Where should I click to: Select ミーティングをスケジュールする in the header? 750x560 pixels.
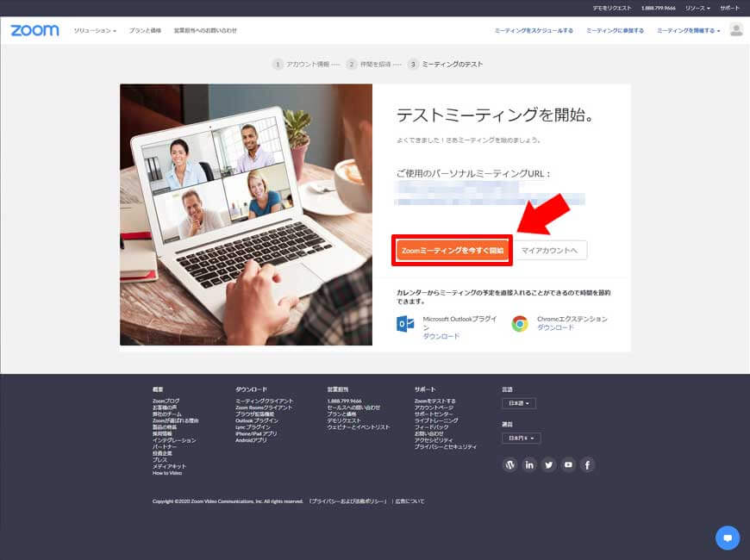click(x=534, y=31)
